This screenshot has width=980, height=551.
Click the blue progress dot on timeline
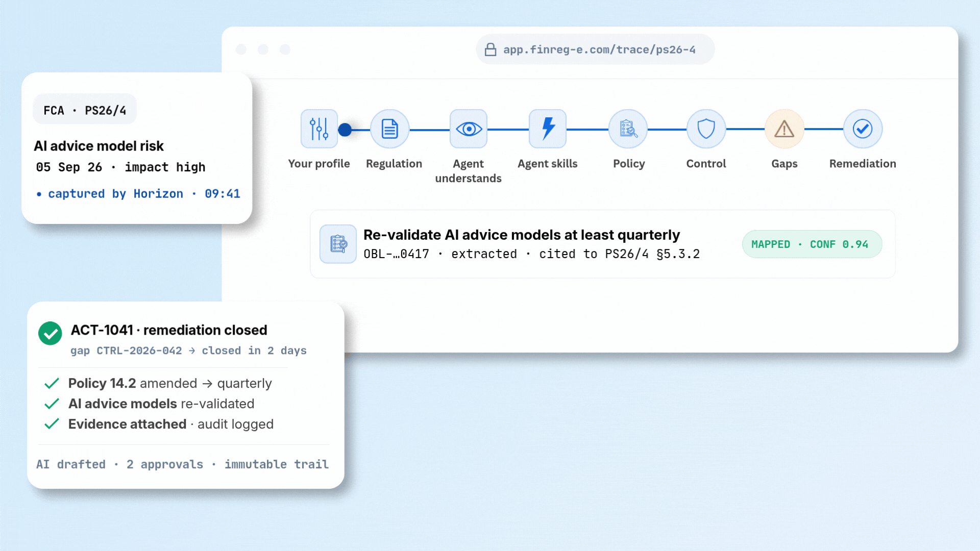345,130
